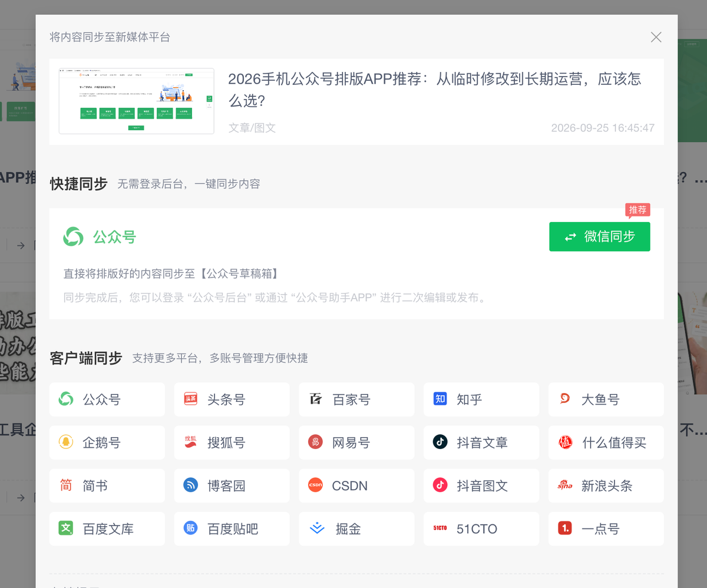This screenshot has height=588, width=707.
Task: Choose 公众号 label in client sync grid
Action: click(x=102, y=399)
